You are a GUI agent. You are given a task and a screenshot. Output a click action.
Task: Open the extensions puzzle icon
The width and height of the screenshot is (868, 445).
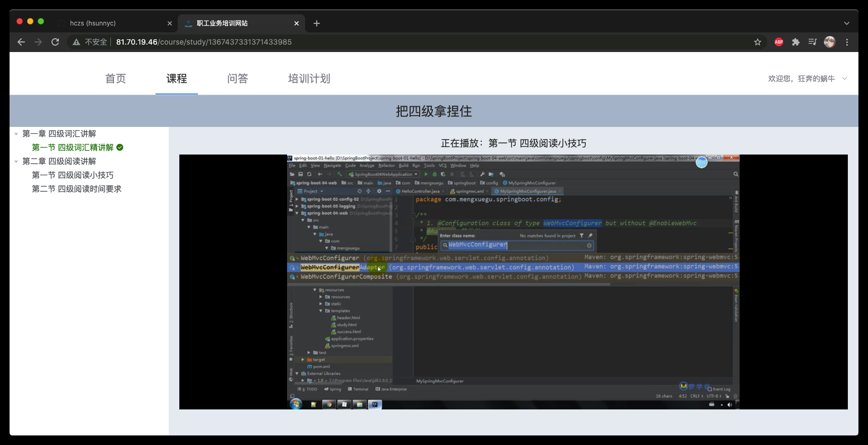coord(796,42)
